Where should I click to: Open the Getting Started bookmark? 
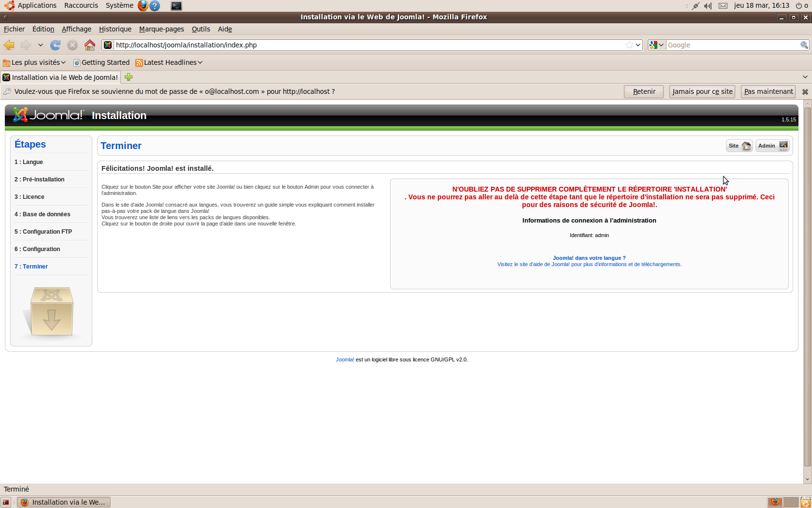click(101, 62)
